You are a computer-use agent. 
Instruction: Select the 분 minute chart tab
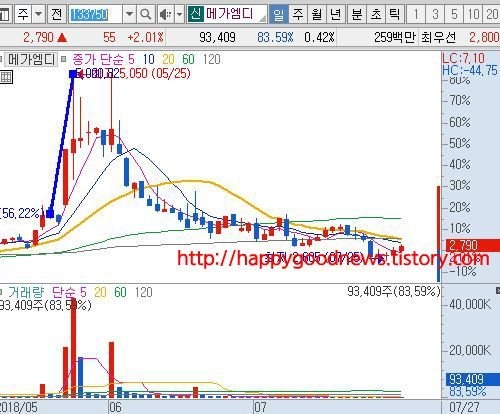coord(357,14)
